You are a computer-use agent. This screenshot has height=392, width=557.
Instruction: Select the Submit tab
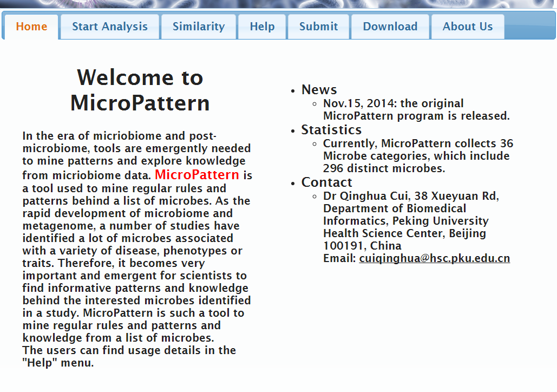(x=319, y=27)
